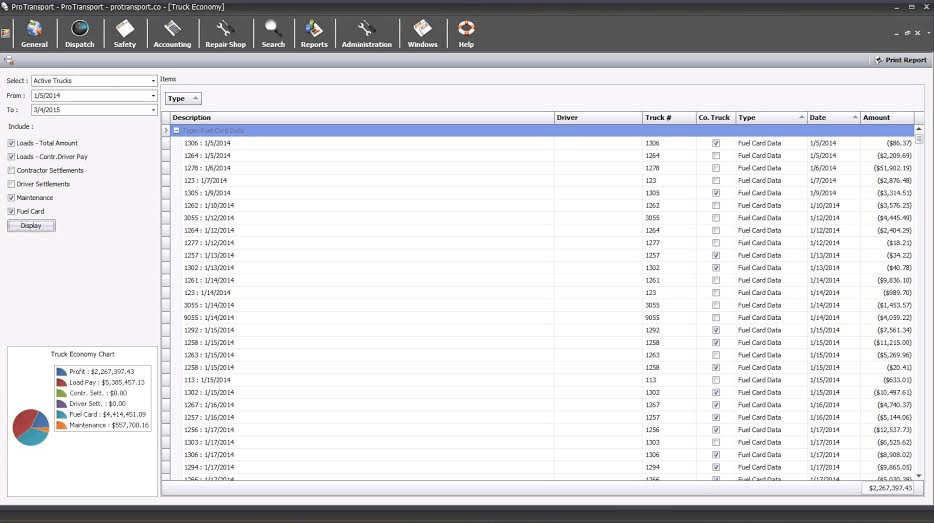Click the Safety traffic cone icon
The width and height of the screenshot is (934, 523).
coord(124,33)
